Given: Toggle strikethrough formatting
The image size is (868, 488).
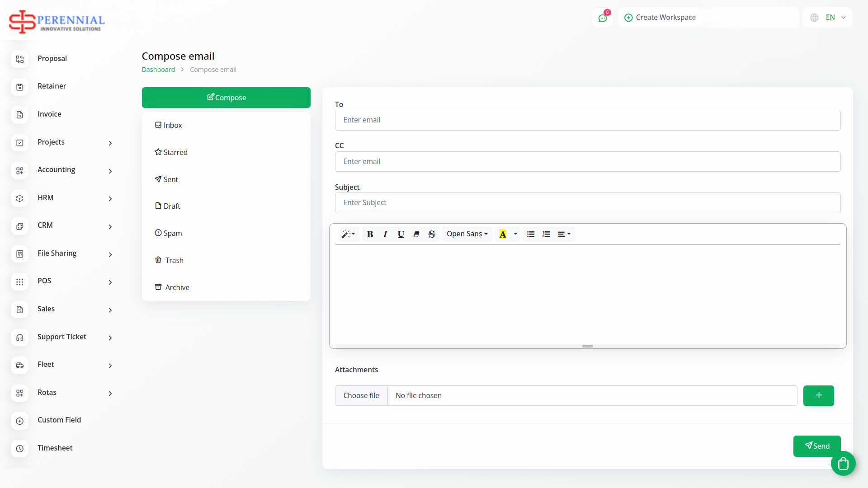Looking at the screenshot, I should pos(432,234).
